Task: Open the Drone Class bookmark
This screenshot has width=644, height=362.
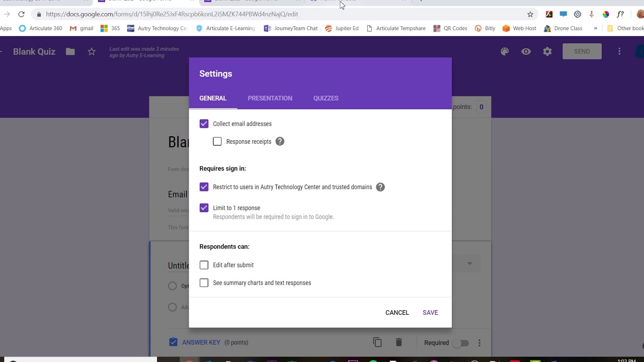Action: pyautogui.click(x=562, y=28)
